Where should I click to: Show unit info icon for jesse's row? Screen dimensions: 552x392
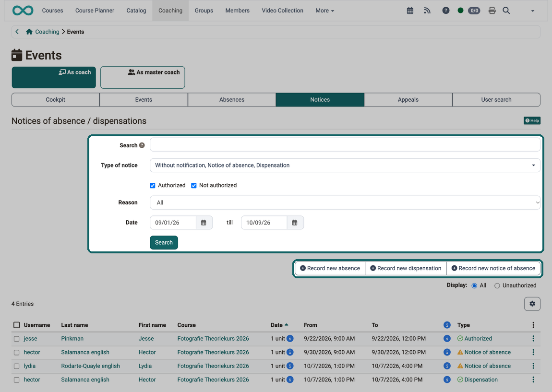coord(290,339)
